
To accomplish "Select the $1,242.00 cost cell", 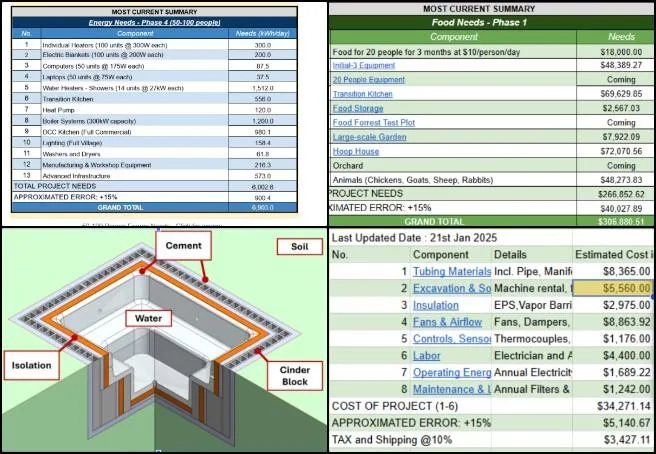I will (x=612, y=389).
